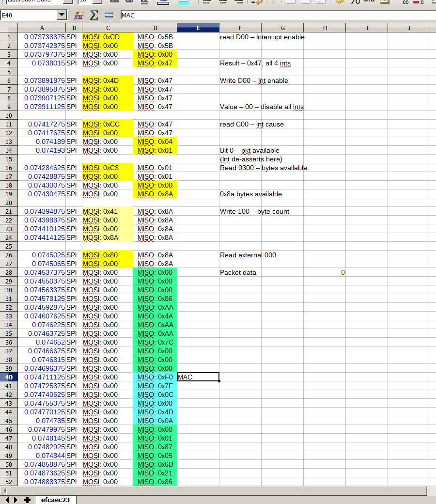
Task: Click the Sum sigma icon
Action: point(93,15)
